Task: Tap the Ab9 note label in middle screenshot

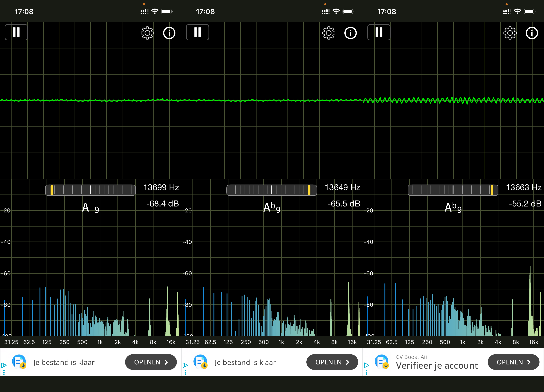Action: coord(272,208)
